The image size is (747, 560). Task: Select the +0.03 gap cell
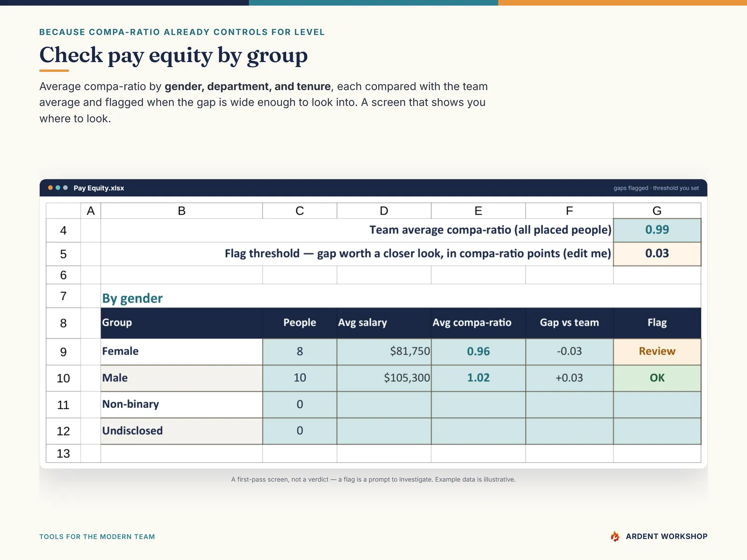tap(569, 378)
